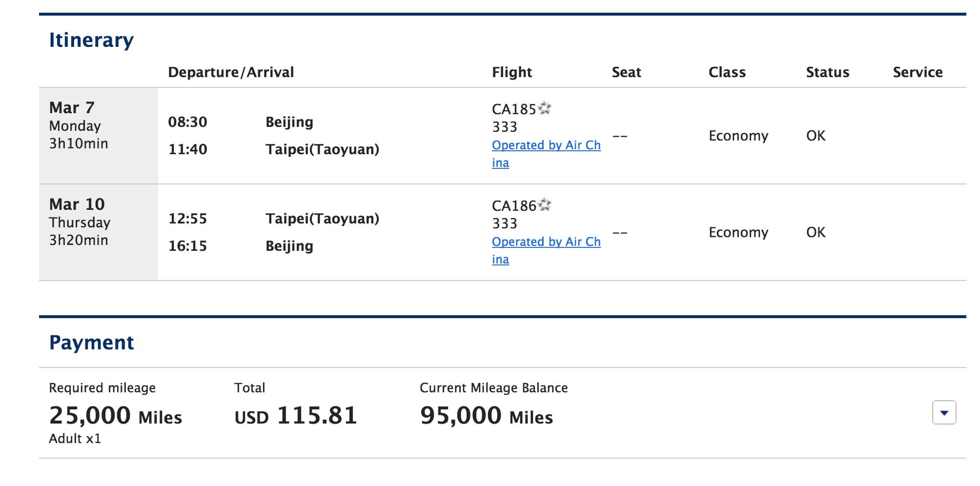Click the Star Alliance icon beside CA185
The height and width of the screenshot is (486, 980).
coord(544,108)
